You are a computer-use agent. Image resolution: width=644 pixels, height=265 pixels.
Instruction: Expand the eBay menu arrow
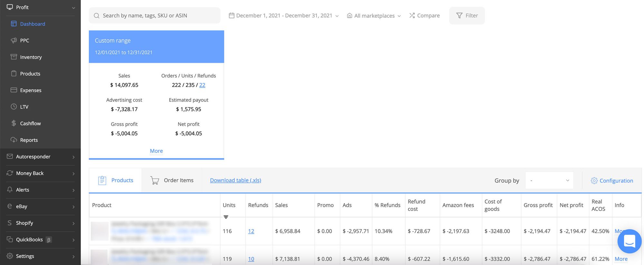(x=73, y=207)
